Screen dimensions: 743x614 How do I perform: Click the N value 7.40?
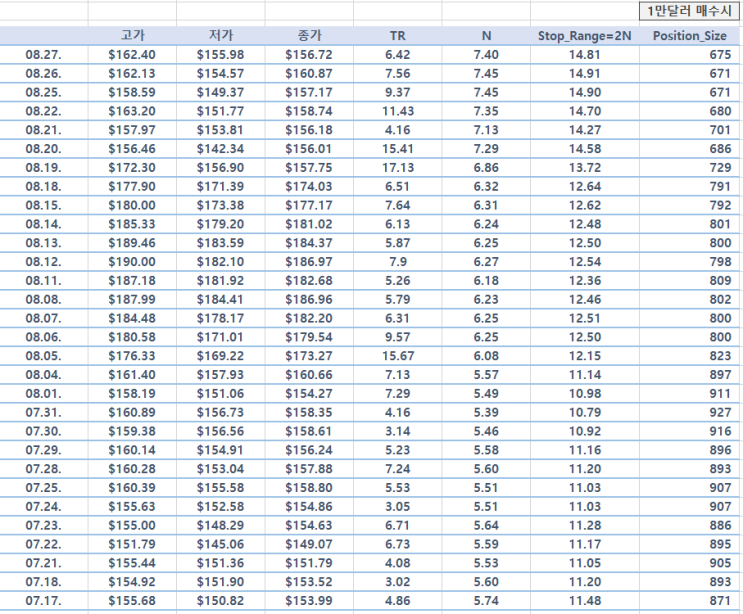click(486, 55)
